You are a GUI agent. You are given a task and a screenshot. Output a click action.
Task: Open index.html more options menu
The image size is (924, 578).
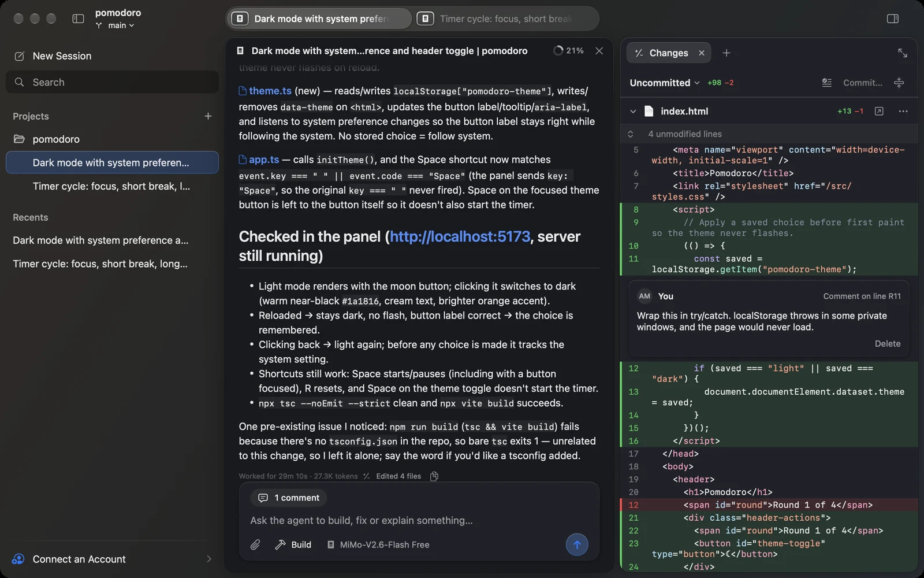903,111
